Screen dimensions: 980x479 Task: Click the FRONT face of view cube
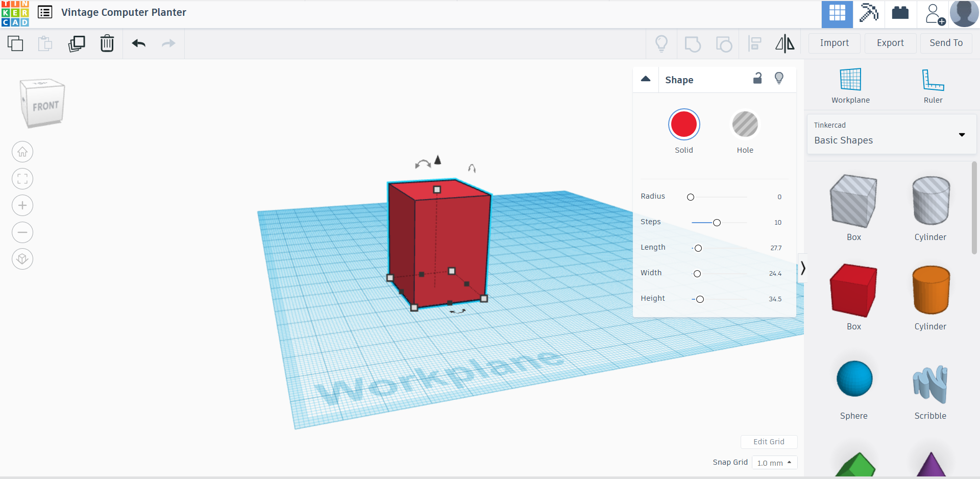pos(46,106)
